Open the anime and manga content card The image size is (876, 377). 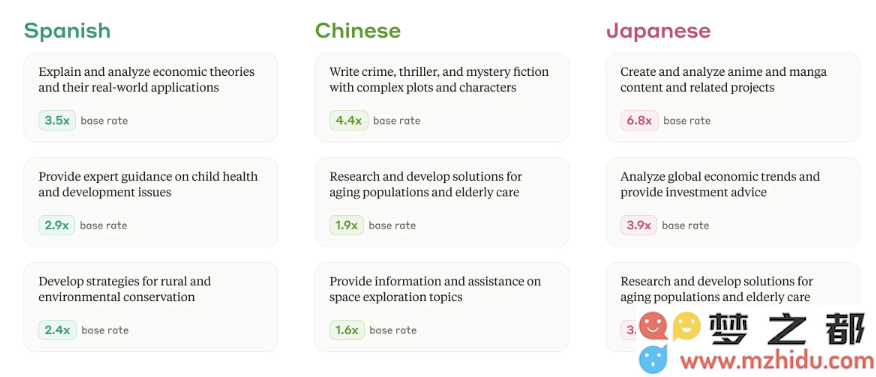click(x=733, y=98)
